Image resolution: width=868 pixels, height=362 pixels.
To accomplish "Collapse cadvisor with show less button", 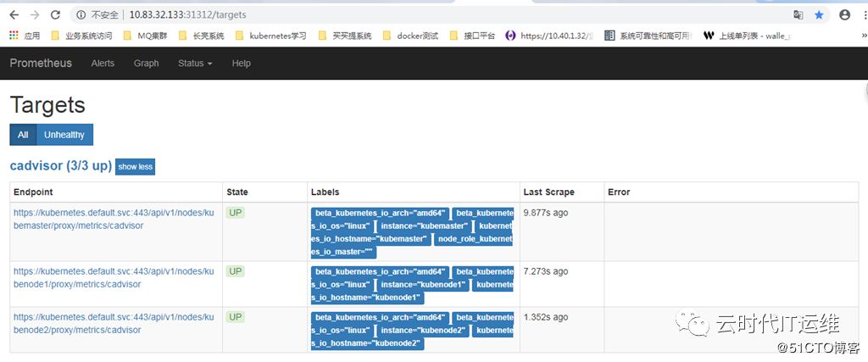I will [135, 167].
